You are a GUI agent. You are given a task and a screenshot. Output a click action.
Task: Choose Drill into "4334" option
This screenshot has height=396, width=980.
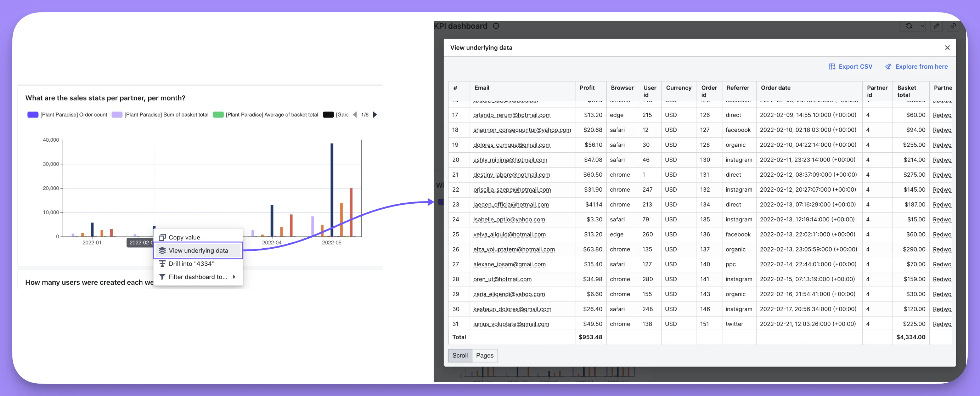point(191,264)
